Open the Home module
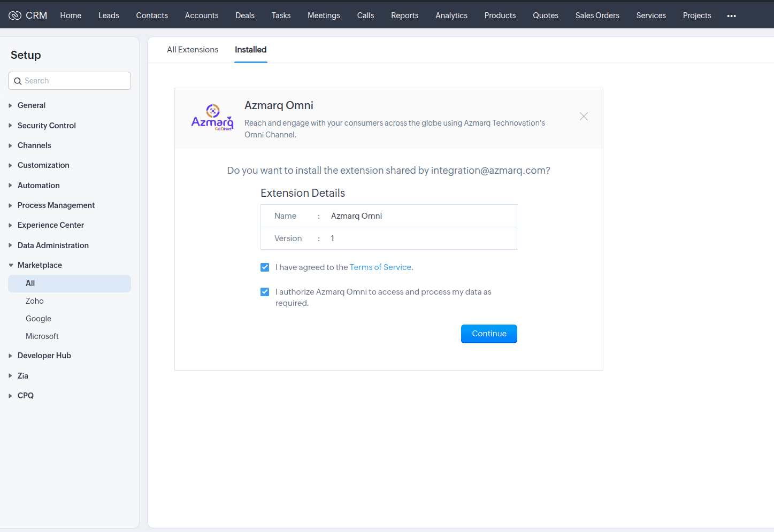The image size is (774, 532). (71, 16)
